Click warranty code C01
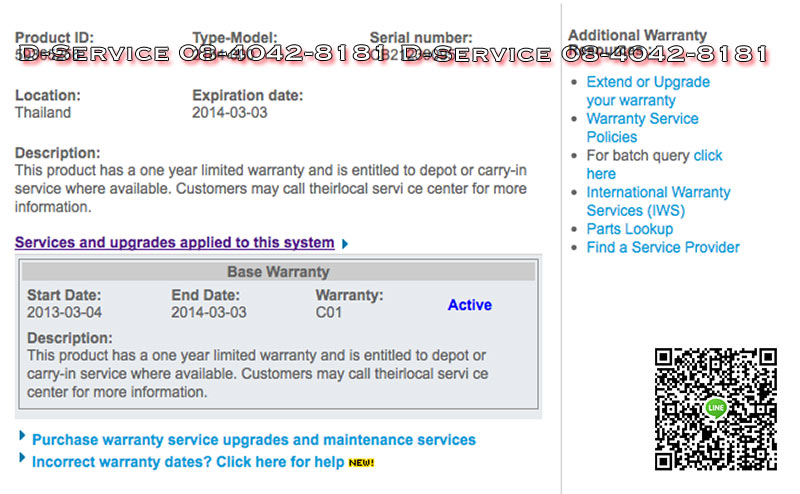 [329, 313]
